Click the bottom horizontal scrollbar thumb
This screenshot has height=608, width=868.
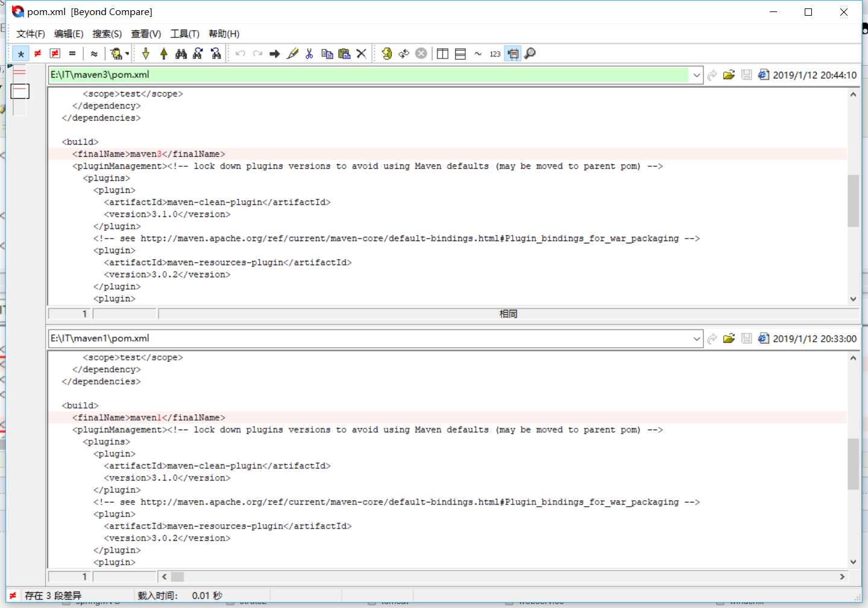pyautogui.click(x=177, y=577)
